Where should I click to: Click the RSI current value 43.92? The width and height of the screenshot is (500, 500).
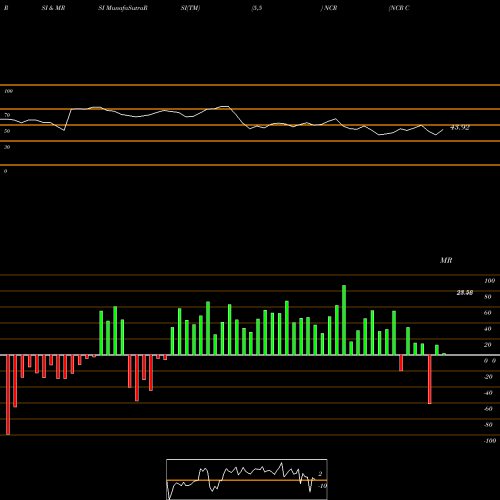coord(460,127)
